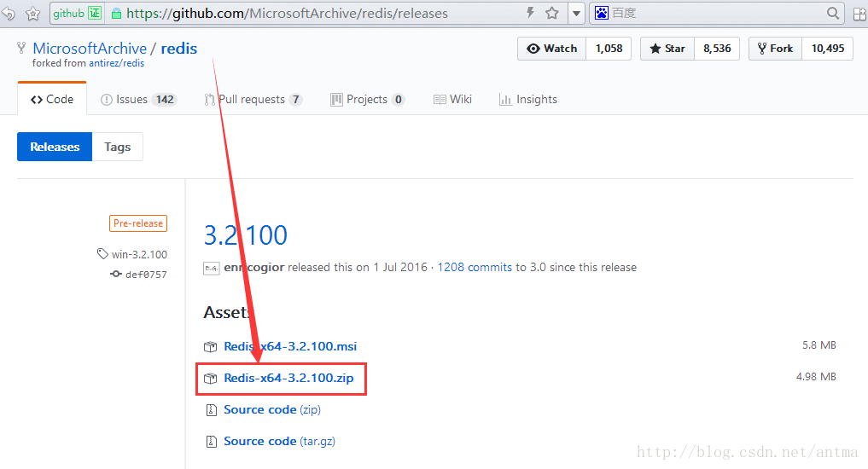Switch to the Projects tab
Screen dimensions: 868x469
click(x=367, y=100)
